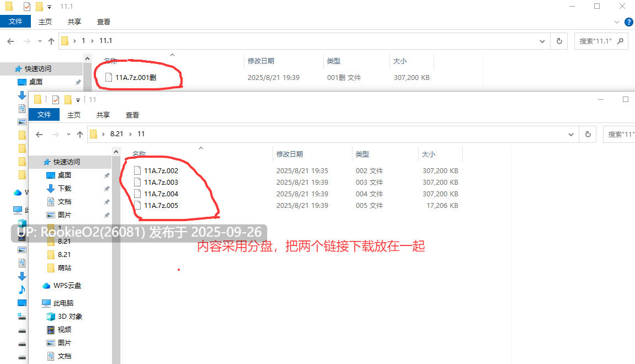The width and height of the screenshot is (635, 364).
Task: Open 主页 tab in the 11.1 window
Action: click(45, 22)
